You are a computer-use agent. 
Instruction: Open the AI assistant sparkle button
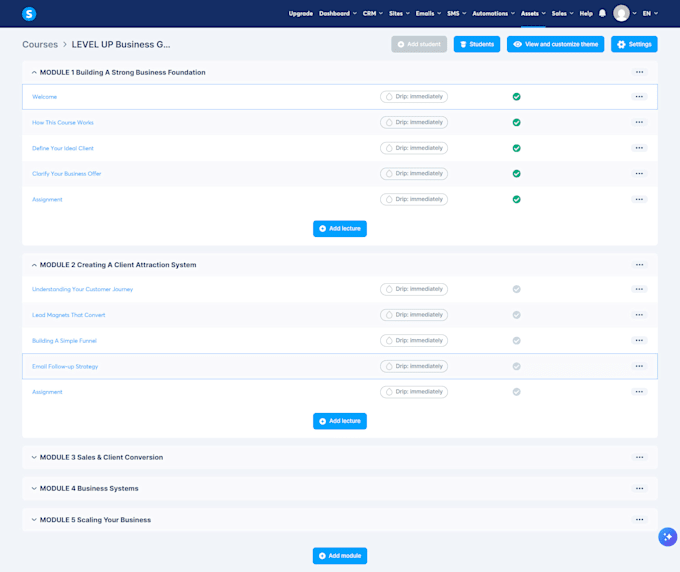point(667,537)
